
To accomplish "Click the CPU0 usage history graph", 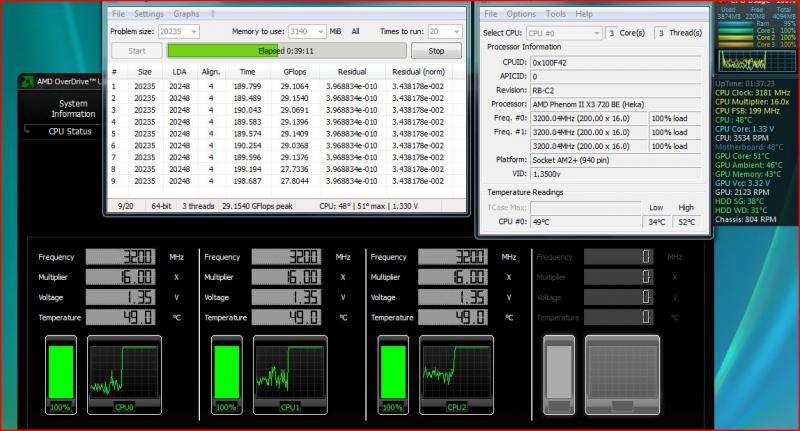I will tap(124, 375).
